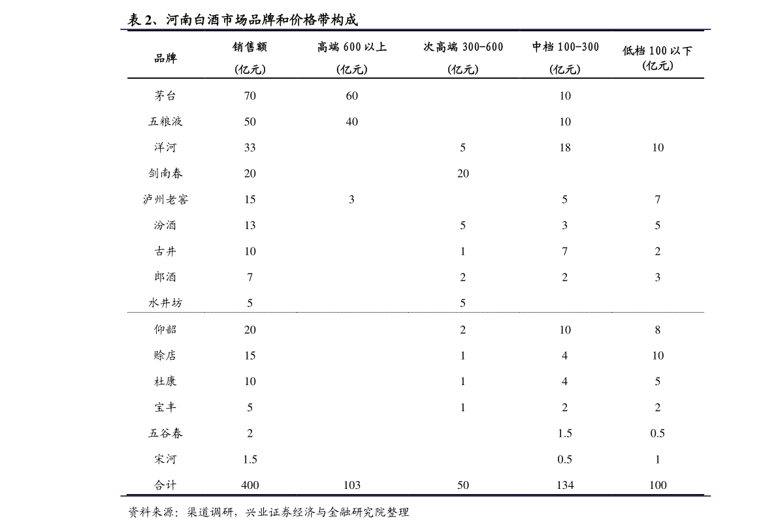Select 郎酒 sales value 7

(x=250, y=277)
